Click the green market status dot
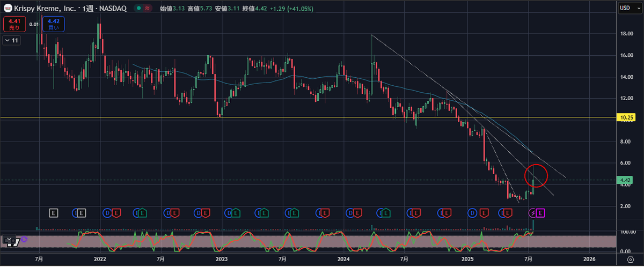Screen dimensions: 644x267 point(138,9)
